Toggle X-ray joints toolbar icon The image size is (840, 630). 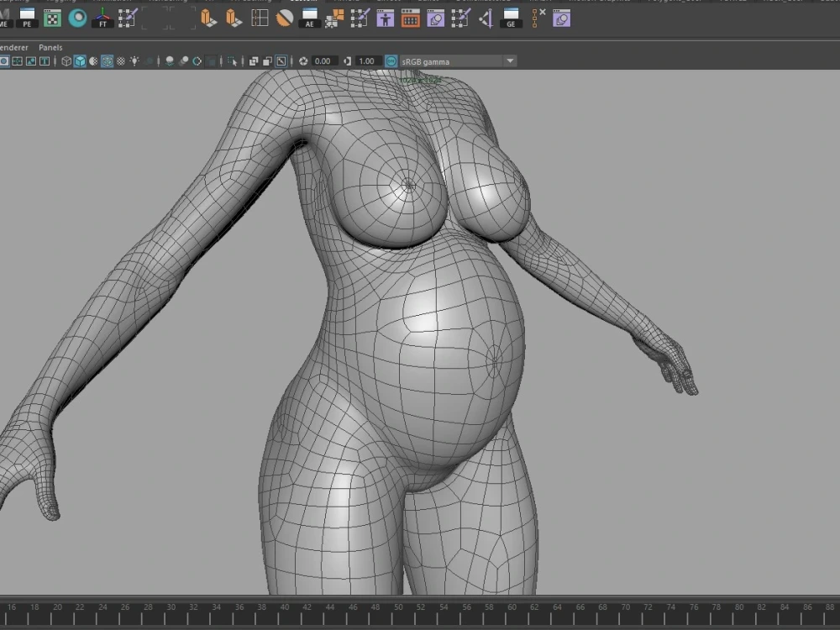[281, 61]
